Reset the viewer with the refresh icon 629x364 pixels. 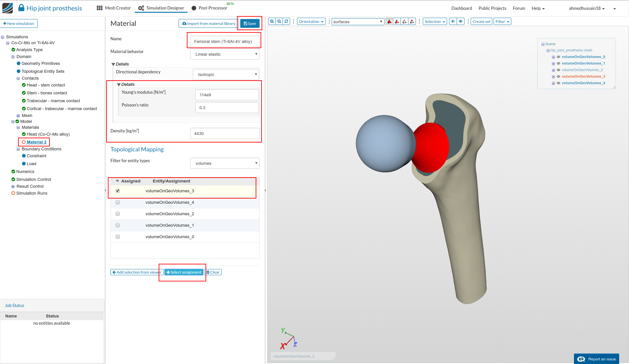click(x=286, y=22)
